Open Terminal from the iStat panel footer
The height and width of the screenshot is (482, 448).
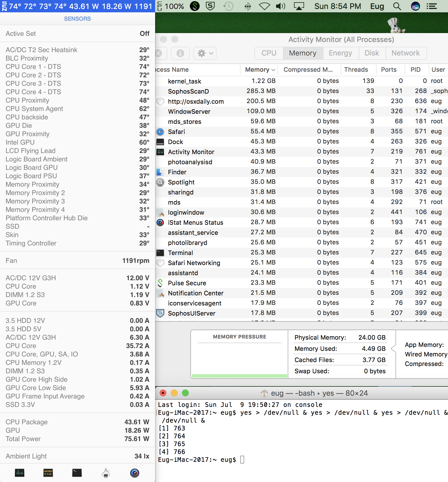coord(77,473)
